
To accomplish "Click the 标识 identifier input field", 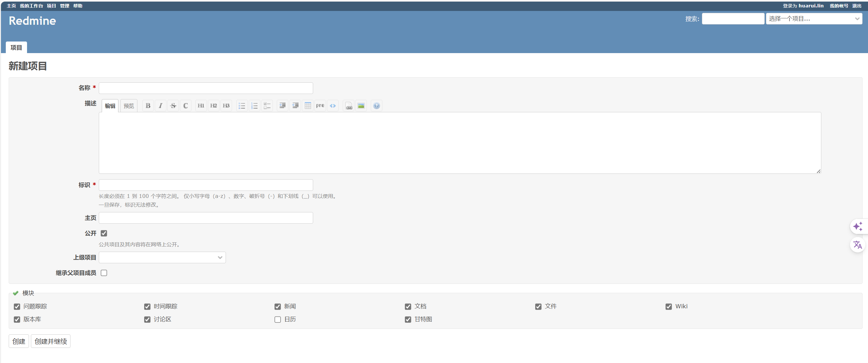I will tap(206, 185).
